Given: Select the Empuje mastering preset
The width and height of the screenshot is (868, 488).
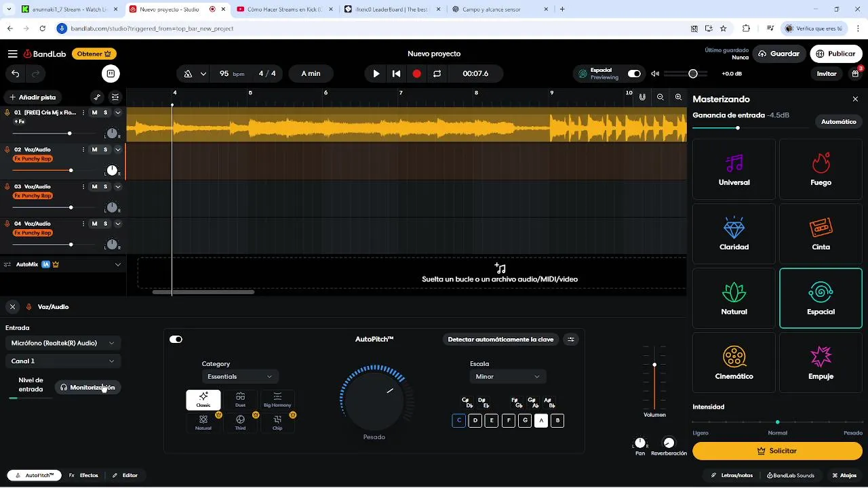Looking at the screenshot, I should (821, 363).
